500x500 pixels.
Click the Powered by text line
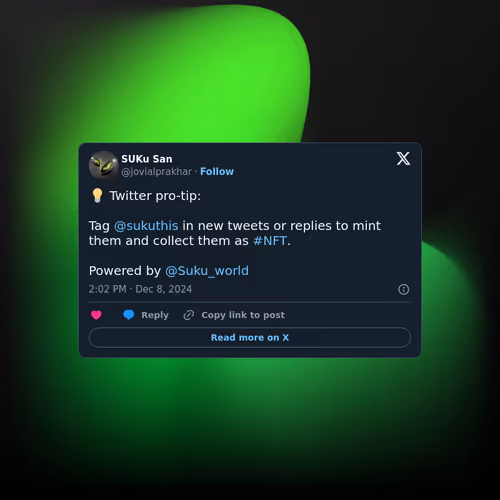point(169,271)
